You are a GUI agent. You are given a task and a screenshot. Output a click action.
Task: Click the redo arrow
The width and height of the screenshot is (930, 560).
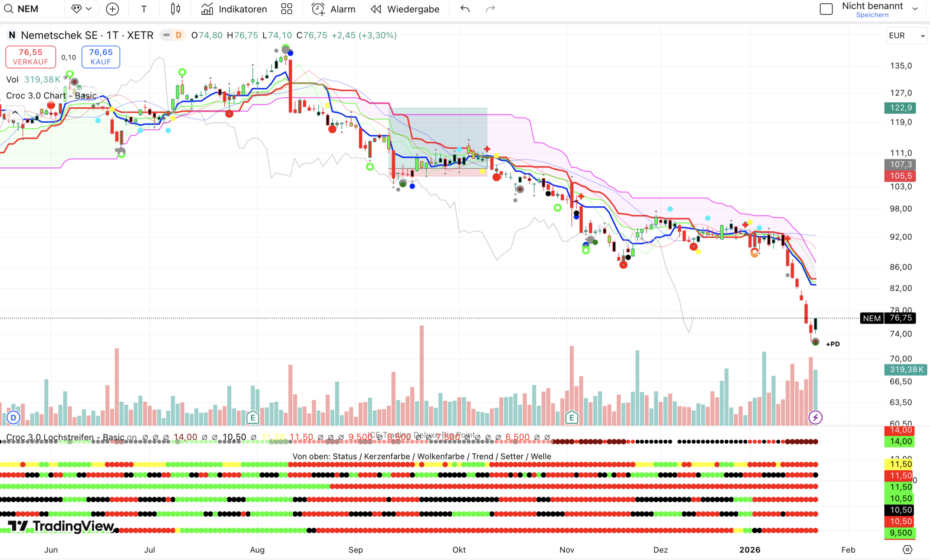click(490, 9)
